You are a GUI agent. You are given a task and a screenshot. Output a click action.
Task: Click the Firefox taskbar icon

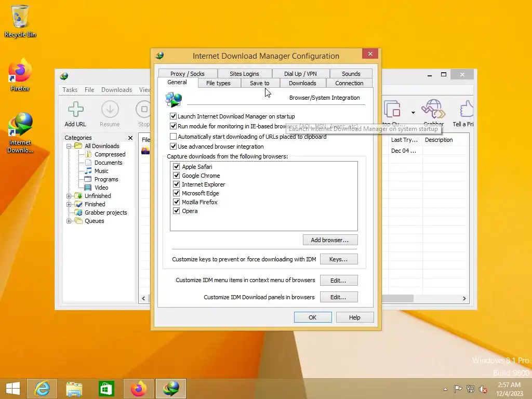click(138, 389)
